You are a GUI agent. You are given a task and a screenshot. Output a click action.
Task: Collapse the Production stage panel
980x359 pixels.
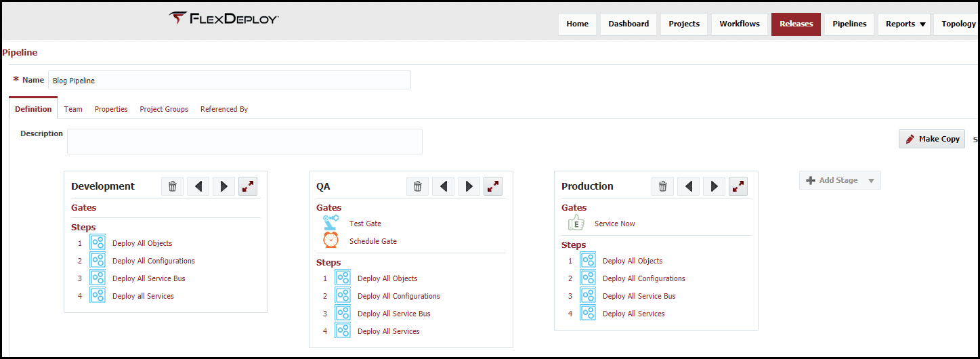point(738,186)
